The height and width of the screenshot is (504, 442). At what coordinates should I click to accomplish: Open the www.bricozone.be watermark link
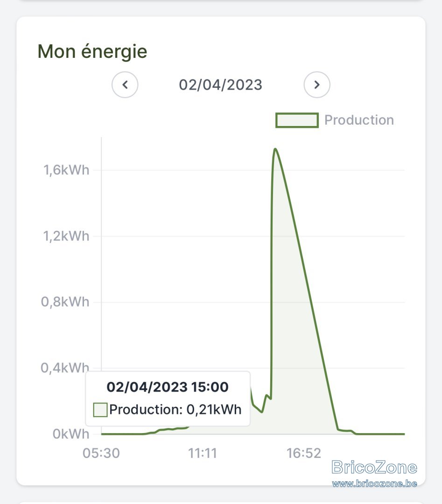click(374, 483)
